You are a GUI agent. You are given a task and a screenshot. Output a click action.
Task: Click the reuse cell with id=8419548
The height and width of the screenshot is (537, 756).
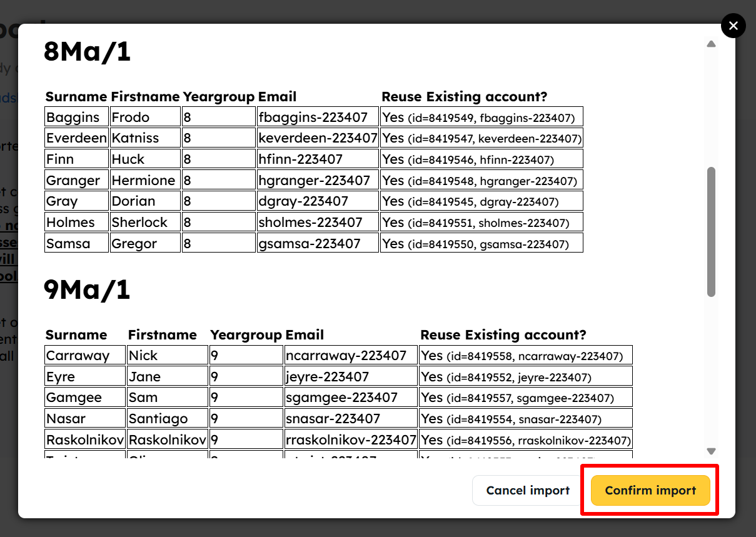(481, 180)
